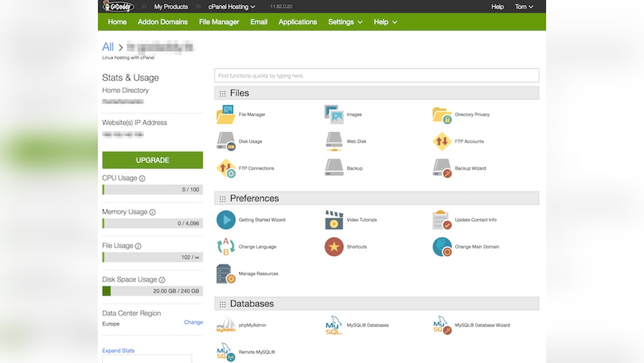Open Addon Domains menu item
This screenshot has height=363, width=644.
[163, 22]
